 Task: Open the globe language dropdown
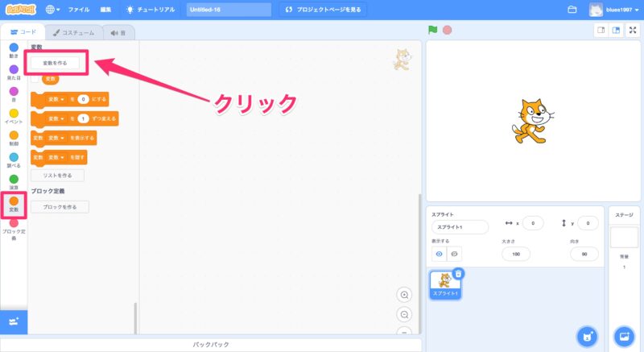pyautogui.click(x=53, y=10)
